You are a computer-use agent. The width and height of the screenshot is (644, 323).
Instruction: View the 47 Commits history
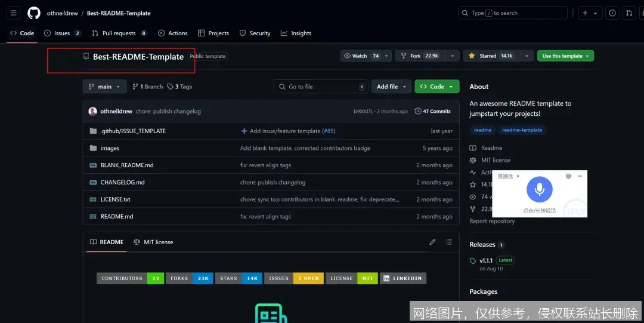pos(432,111)
